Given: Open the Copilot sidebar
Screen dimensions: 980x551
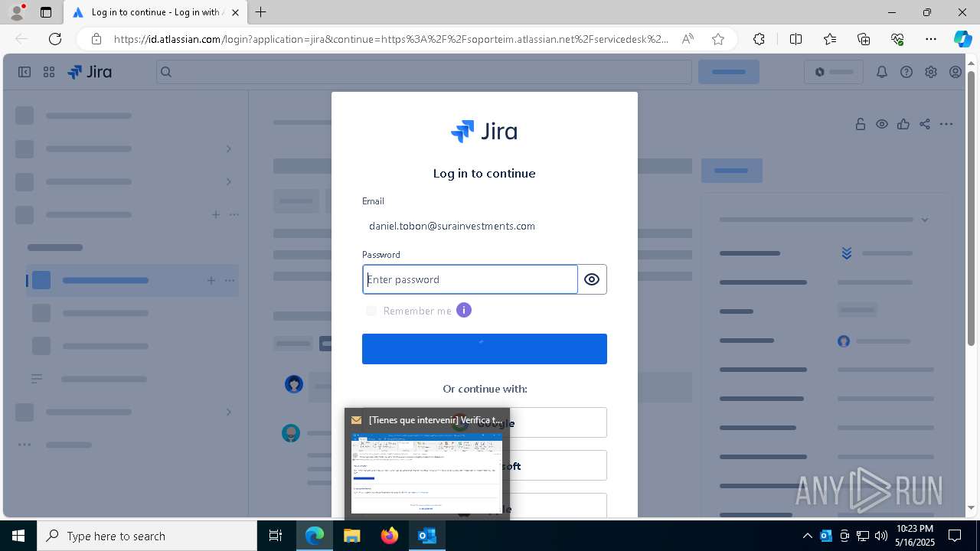Looking at the screenshot, I should coord(962,39).
